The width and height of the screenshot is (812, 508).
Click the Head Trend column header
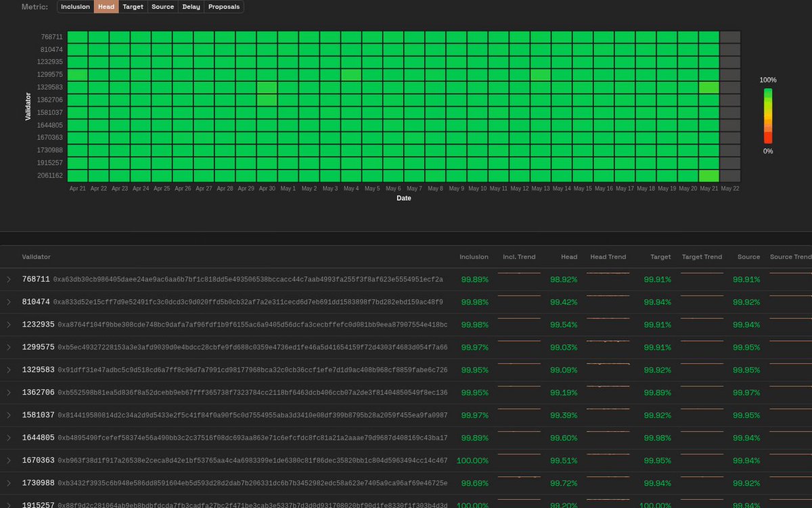pyautogui.click(x=608, y=257)
